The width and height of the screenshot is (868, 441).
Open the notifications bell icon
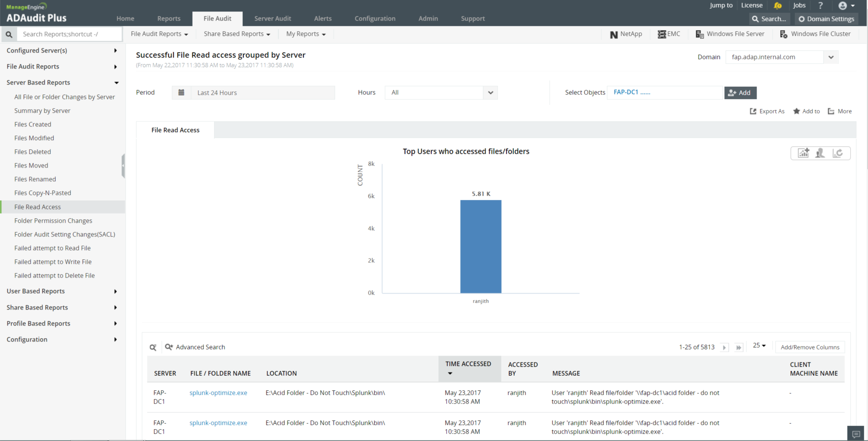(778, 5)
